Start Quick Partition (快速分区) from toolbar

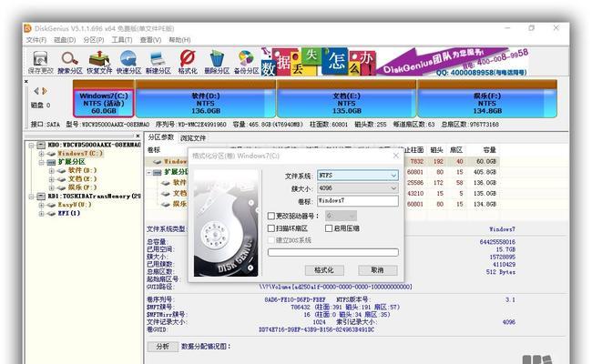(x=128, y=62)
